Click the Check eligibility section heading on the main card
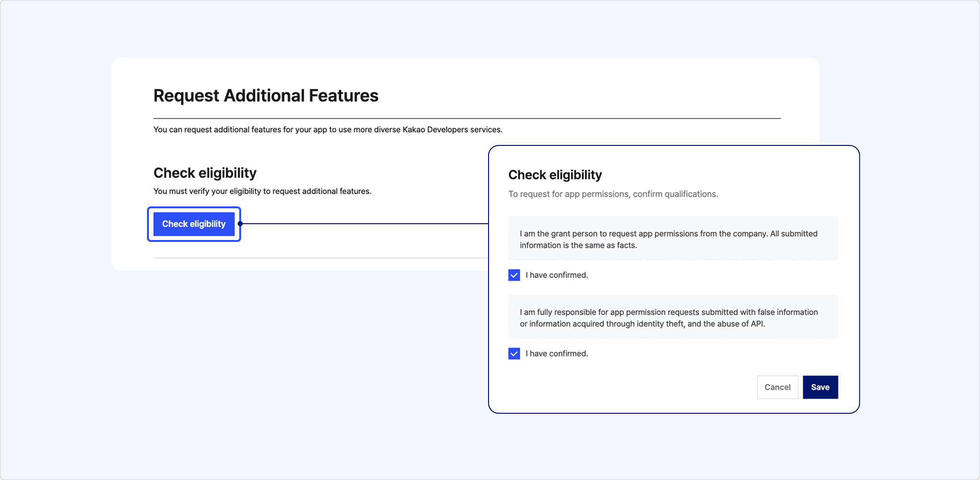The image size is (980, 480). tap(205, 173)
